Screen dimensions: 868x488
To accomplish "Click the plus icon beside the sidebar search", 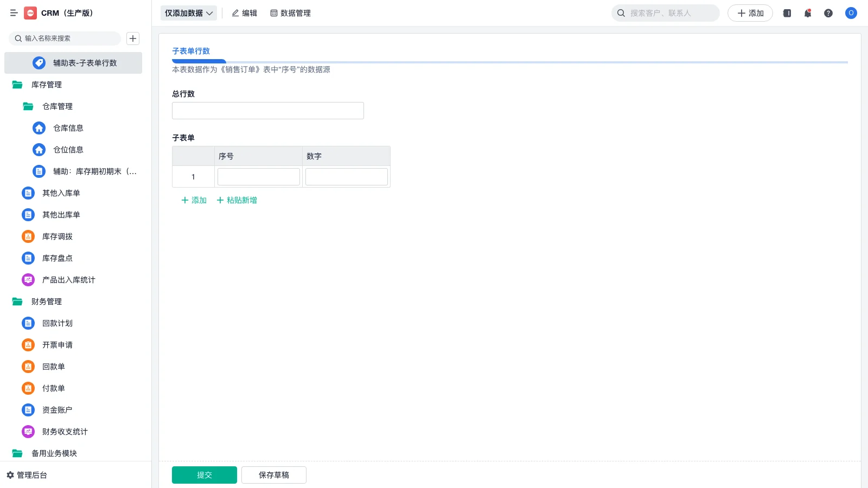I will (x=132, y=38).
